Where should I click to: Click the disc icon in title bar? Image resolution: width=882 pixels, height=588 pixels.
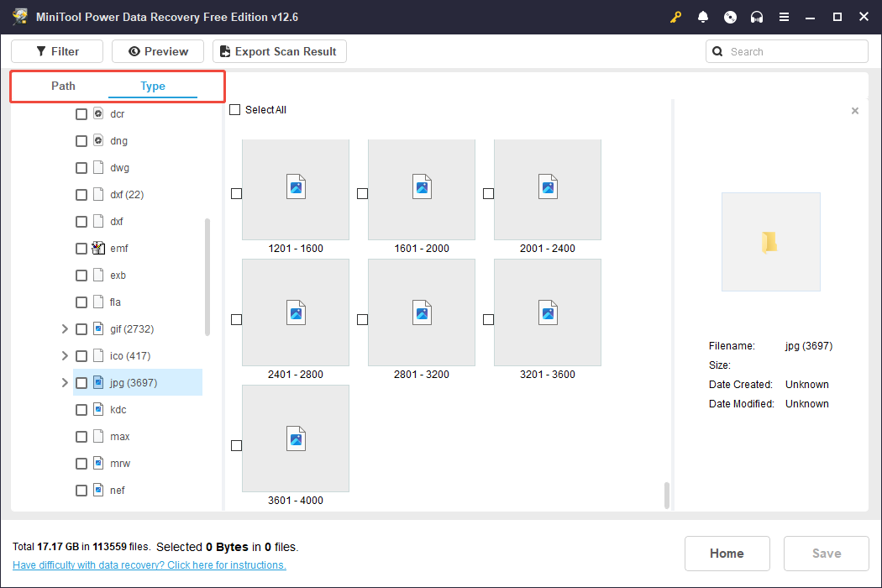coord(730,17)
